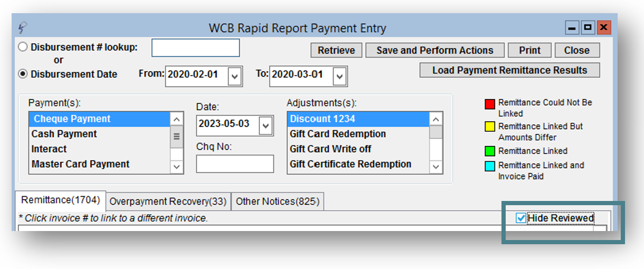Click the green Remittance Linked swatch
The height and width of the screenshot is (269, 644).
489,151
